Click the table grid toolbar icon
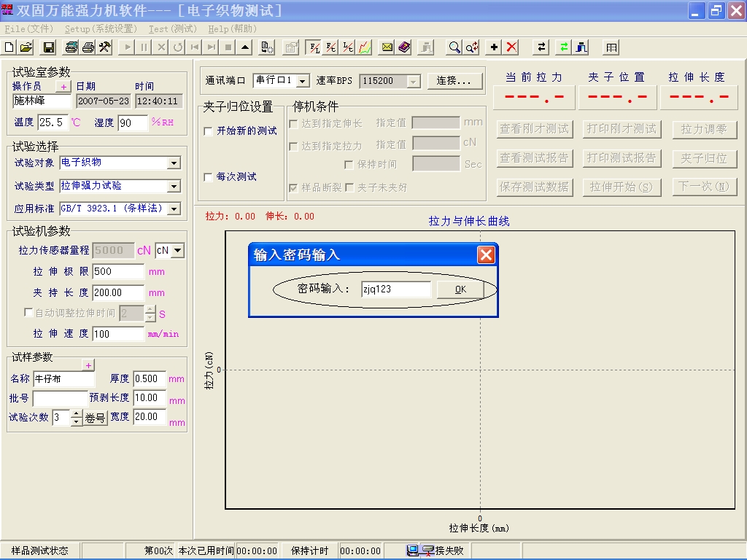747x560 pixels. click(x=611, y=47)
